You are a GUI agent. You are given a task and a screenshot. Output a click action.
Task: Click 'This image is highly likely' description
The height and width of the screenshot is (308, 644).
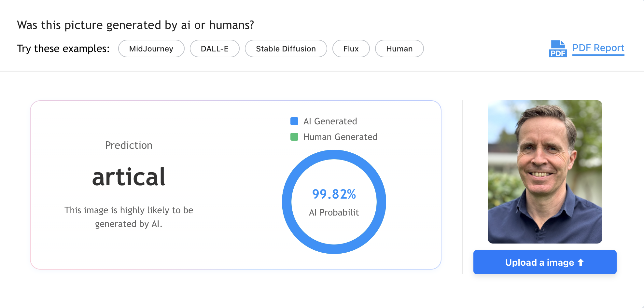129,217
